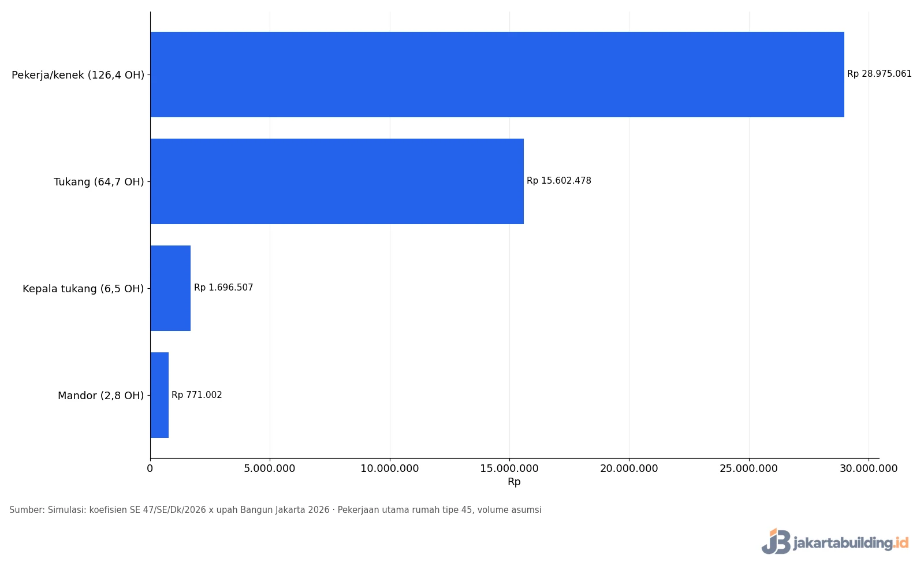
Task: Click the value 'Rp 28.975.061'
Action: pyautogui.click(x=880, y=74)
